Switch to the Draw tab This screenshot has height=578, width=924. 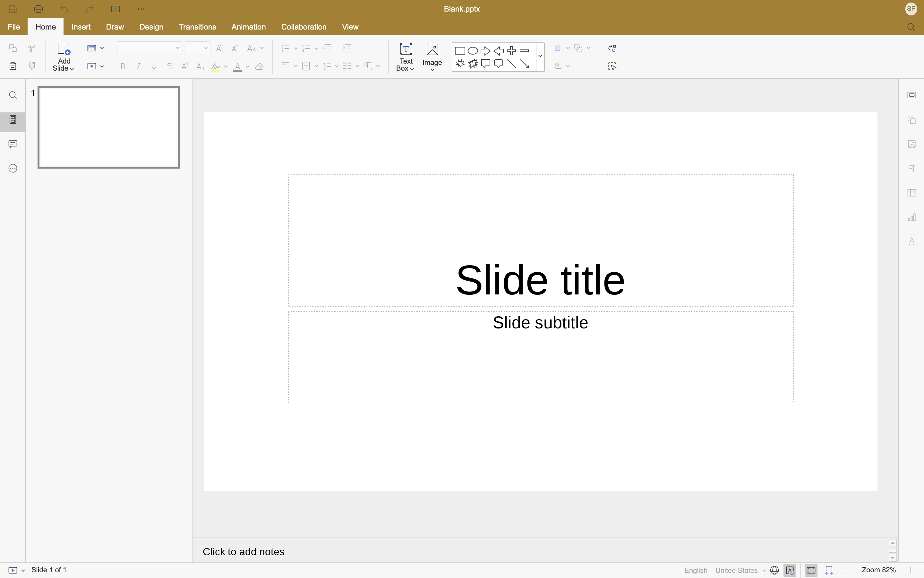pyautogui.click(x=115, y=27)
